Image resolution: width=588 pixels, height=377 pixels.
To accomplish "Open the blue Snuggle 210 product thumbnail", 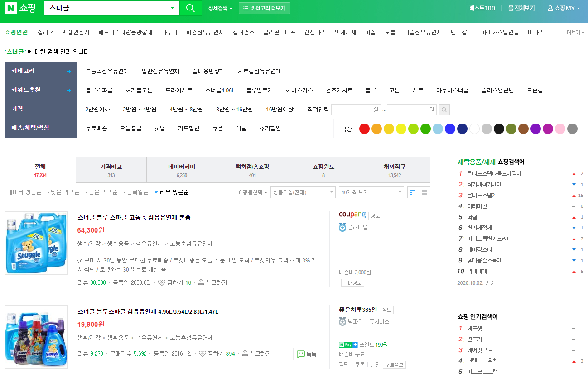I will (36, 243).
